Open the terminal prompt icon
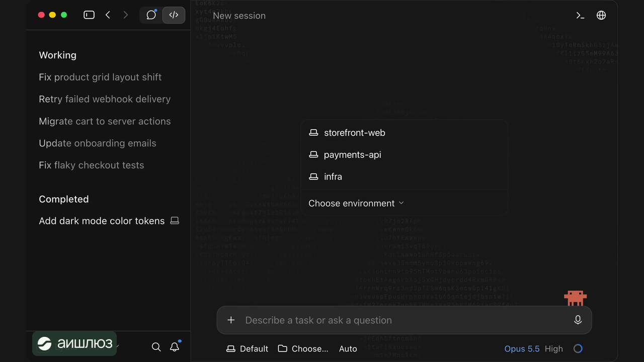Viewport: 644px width, 362px height. 580,15
